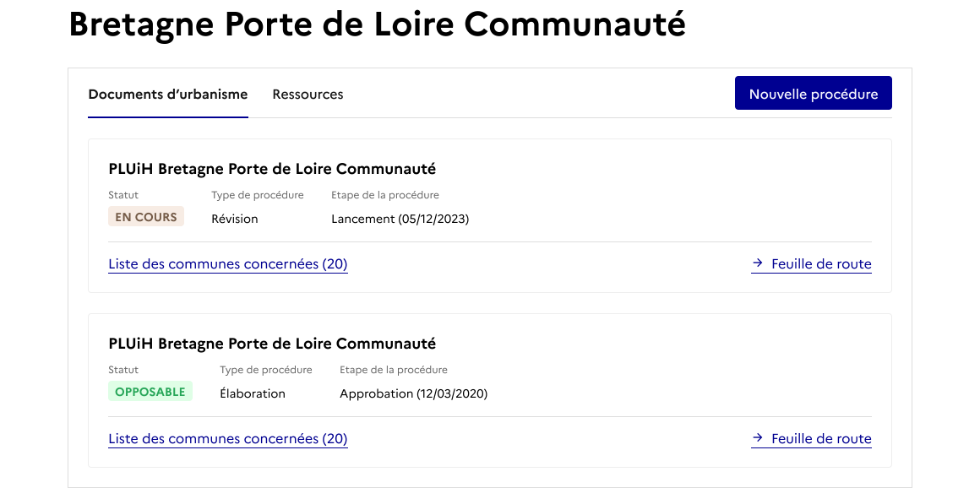This screenshot has height=488, width=980.
Task: Click the EN COURS status badge
Action: pos(146,217)
